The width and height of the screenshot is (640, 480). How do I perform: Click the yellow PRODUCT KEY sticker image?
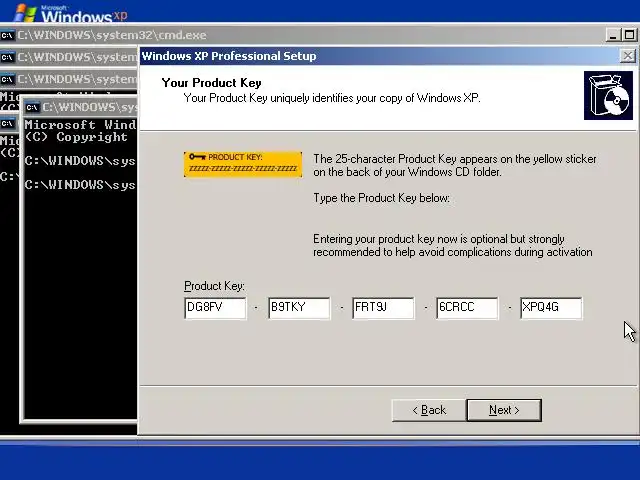tap(243, 164)
